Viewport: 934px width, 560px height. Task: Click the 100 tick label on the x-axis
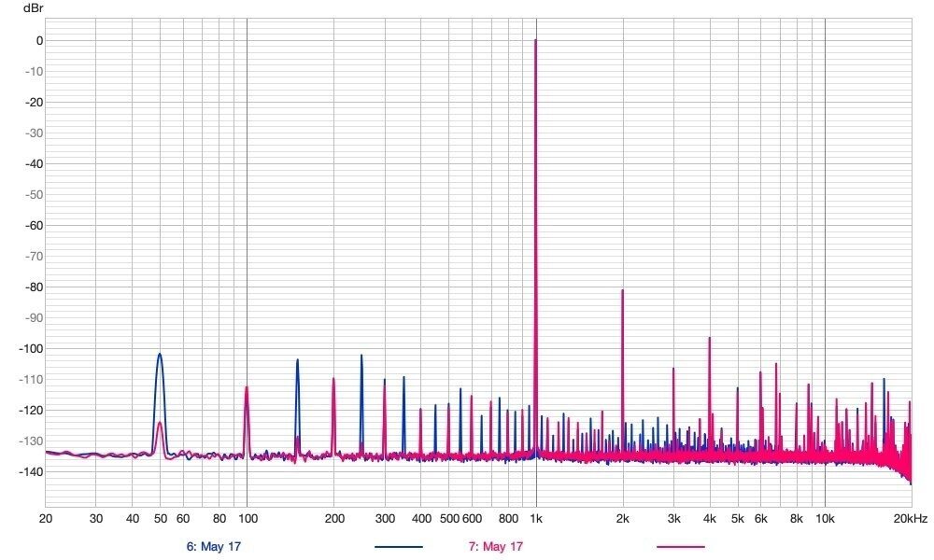247,518
